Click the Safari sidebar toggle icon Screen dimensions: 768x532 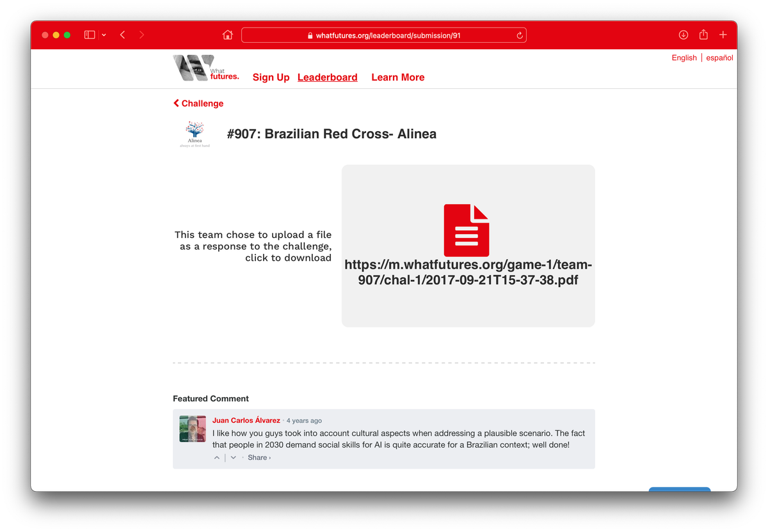click(90, 35)
